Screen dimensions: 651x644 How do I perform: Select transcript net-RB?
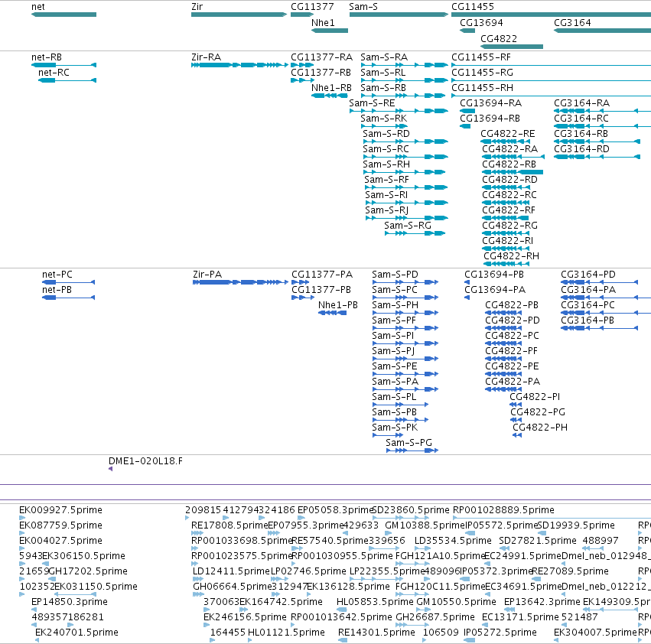tap(64, 65)
